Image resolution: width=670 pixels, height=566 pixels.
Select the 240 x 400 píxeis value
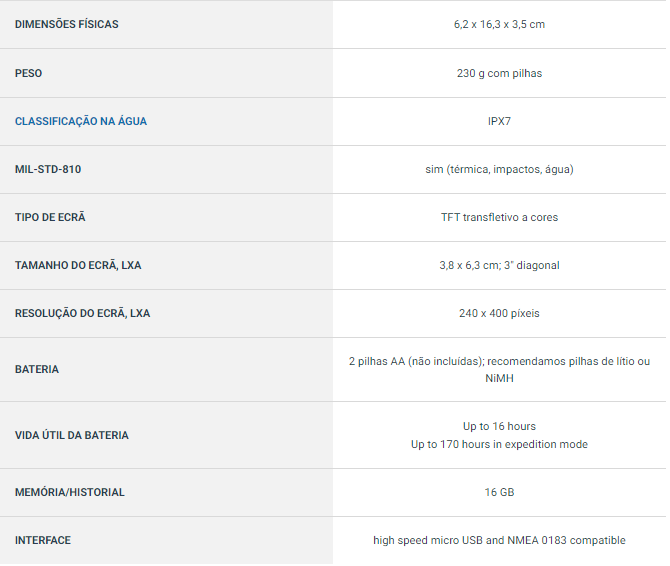pyautogui.click(x=499, y=313)
